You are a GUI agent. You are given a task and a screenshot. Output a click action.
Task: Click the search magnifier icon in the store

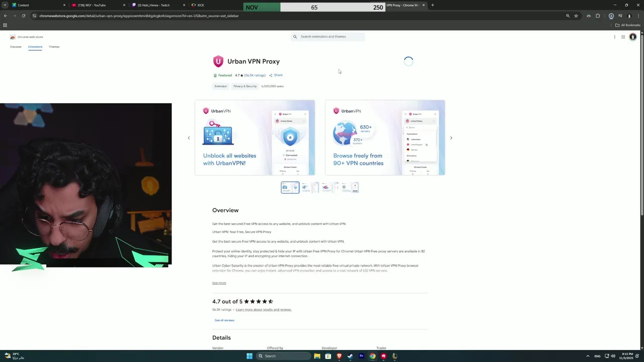[x=295, y=37]
